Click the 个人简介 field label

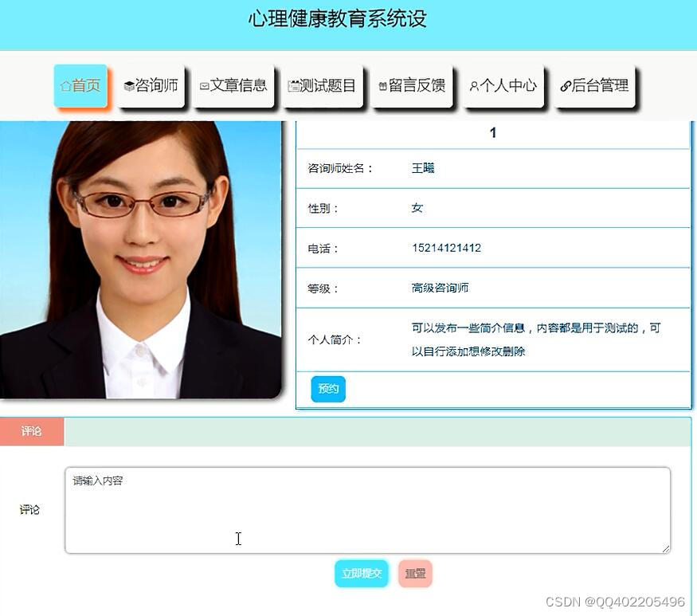tap(335, 339)
